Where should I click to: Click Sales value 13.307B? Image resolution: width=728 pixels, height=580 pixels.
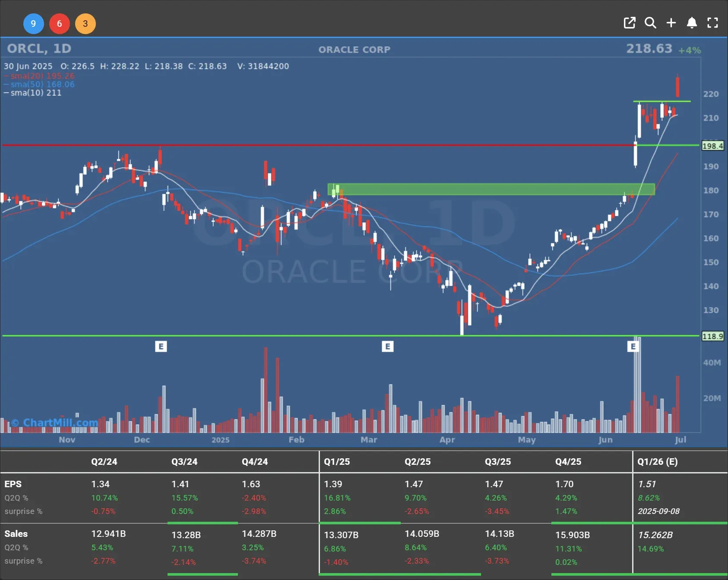pyautogui.click(x=341, y=535)
